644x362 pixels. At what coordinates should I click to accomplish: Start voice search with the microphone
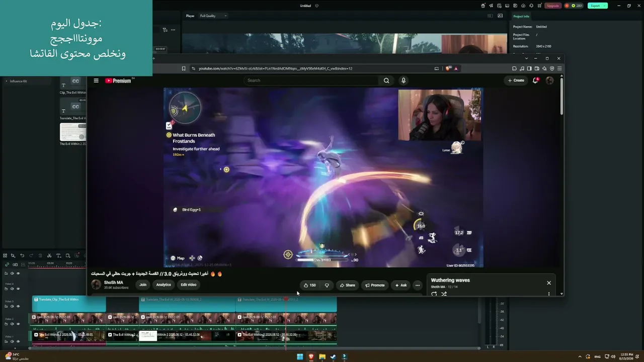[x=403, y=80]
